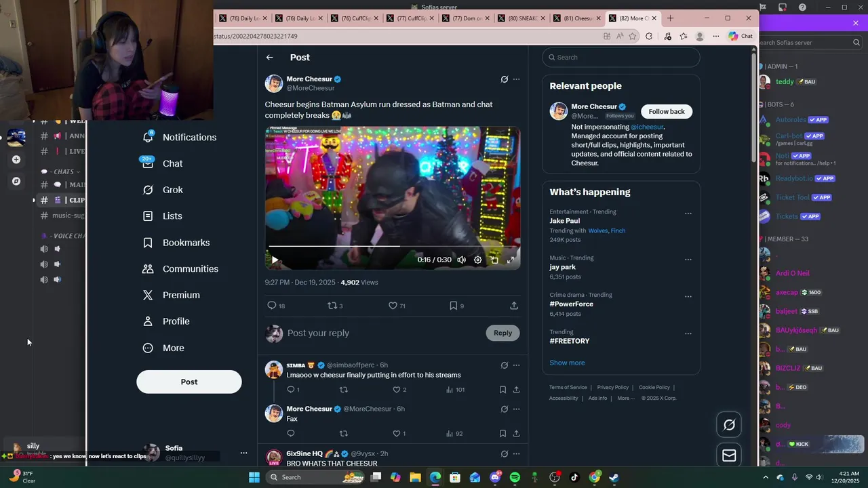Image resolution: width=868 pixels, height=488 pixels.
Task: Seek on the video progress bar
Action: click(x=393, y=246)
